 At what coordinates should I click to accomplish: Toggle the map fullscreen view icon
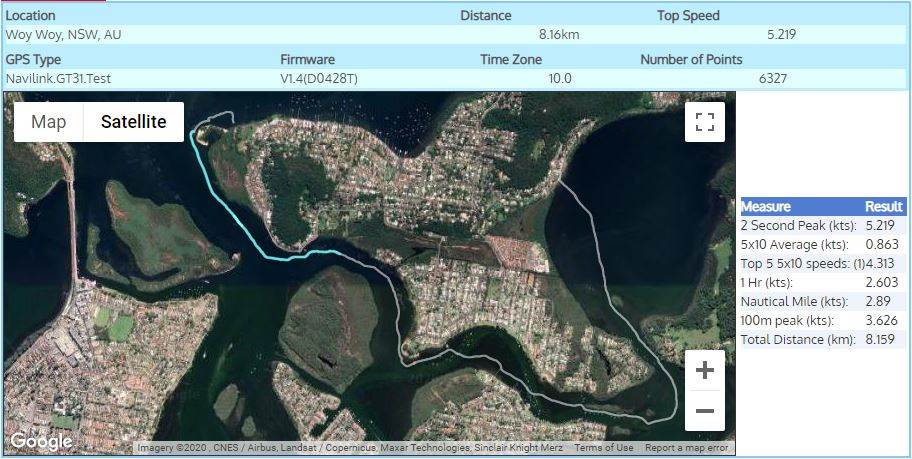tap(705, 122)
